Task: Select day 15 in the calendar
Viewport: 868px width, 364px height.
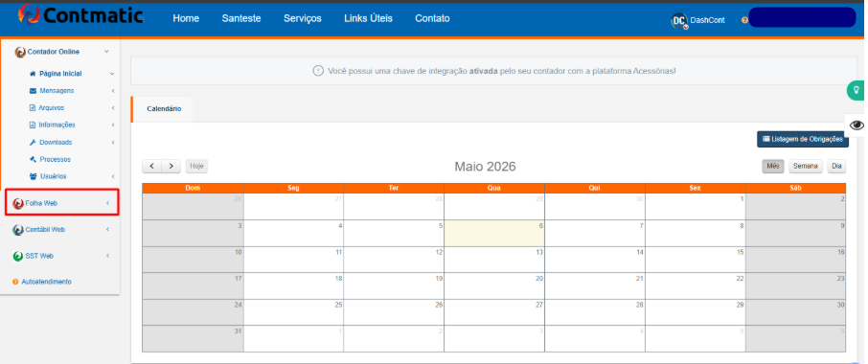Action: pos(696,260)
